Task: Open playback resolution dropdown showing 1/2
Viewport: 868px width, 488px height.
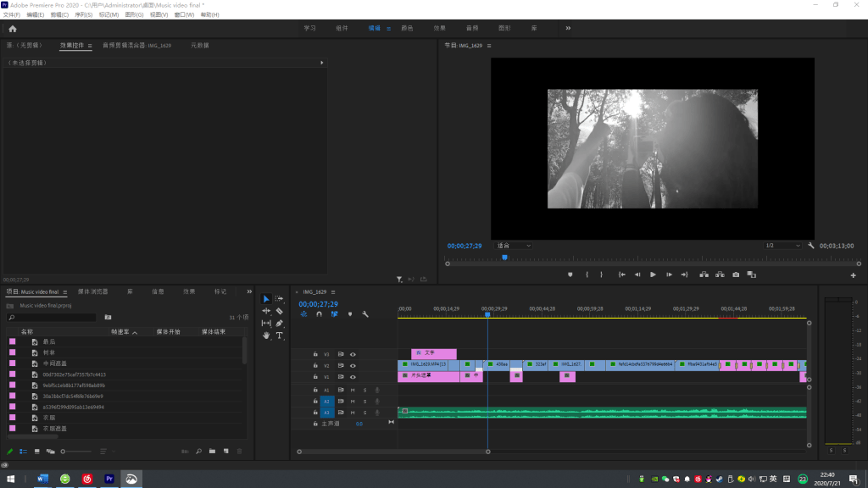Action: [782, 246]
